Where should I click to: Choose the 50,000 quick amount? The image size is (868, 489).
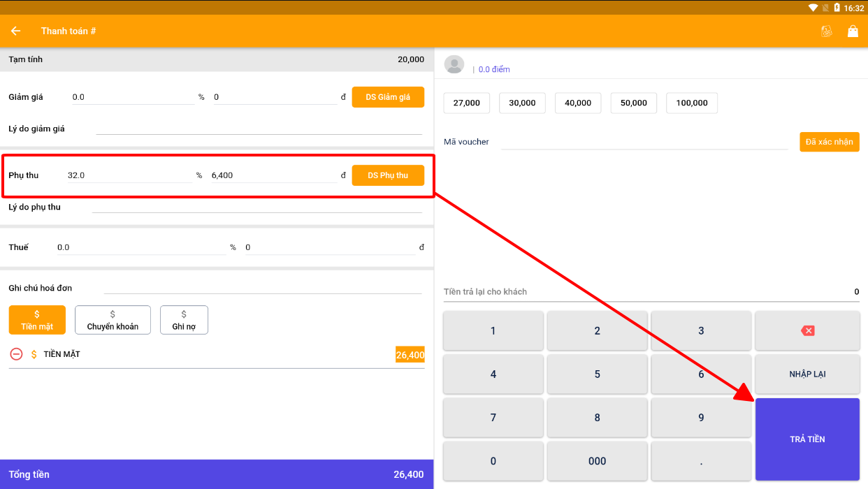click(x=633, y=103)
